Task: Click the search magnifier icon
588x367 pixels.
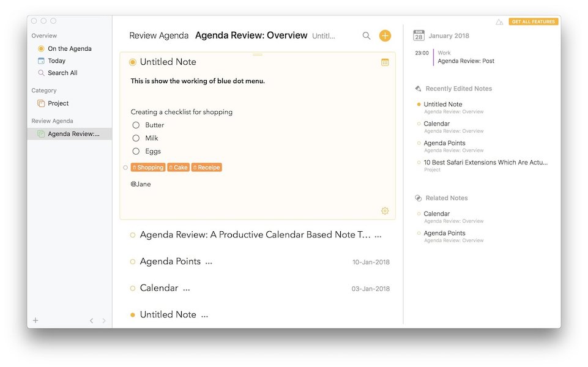Action: [367, 36]
